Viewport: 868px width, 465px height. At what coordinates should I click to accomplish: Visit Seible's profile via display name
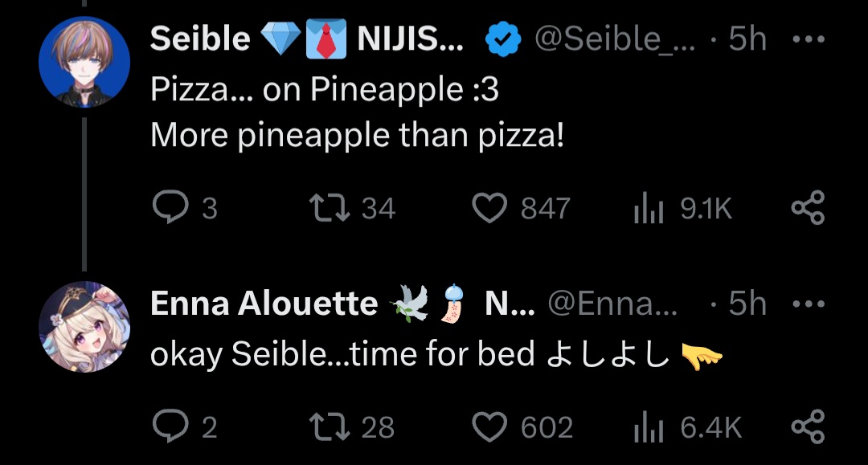pos(201,39)
